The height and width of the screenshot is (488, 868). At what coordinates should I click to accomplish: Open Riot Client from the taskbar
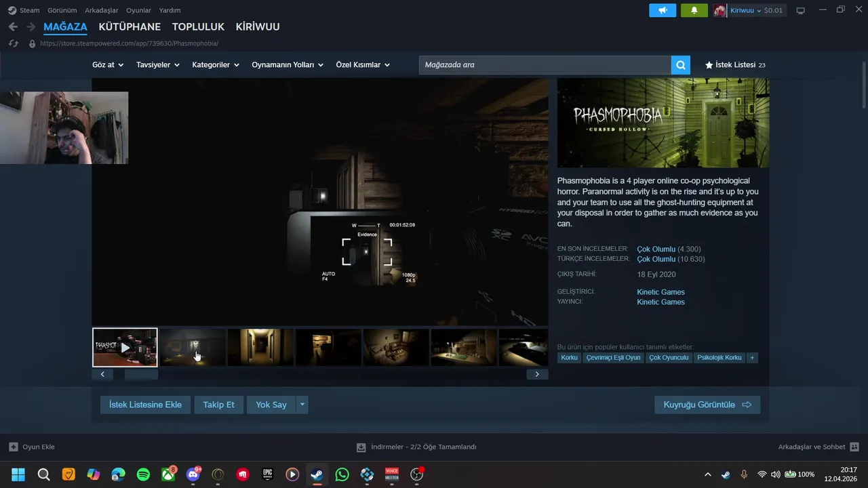[x=243, y=474]
